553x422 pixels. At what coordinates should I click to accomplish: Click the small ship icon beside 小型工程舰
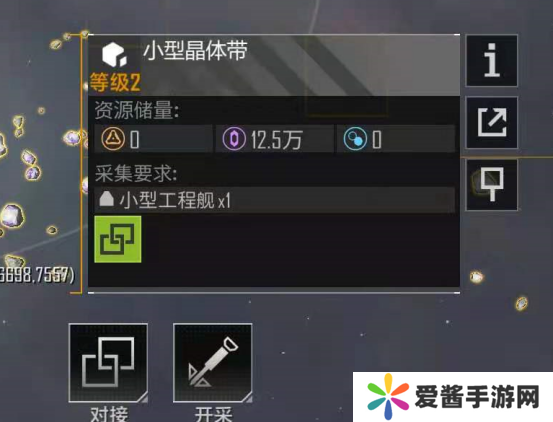(x=107, y=199)
